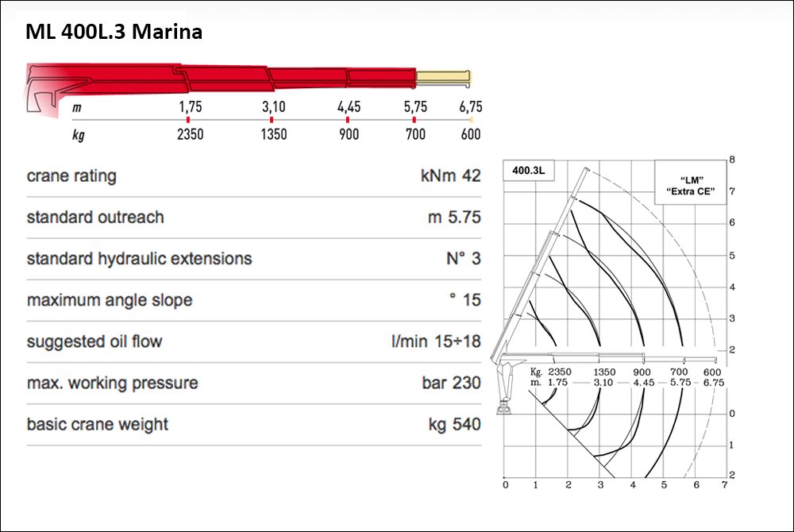Click the "LM" "Extra CE" legend box
The height and width of the screenshot is (532, 794).
click(x=691, y=182)
